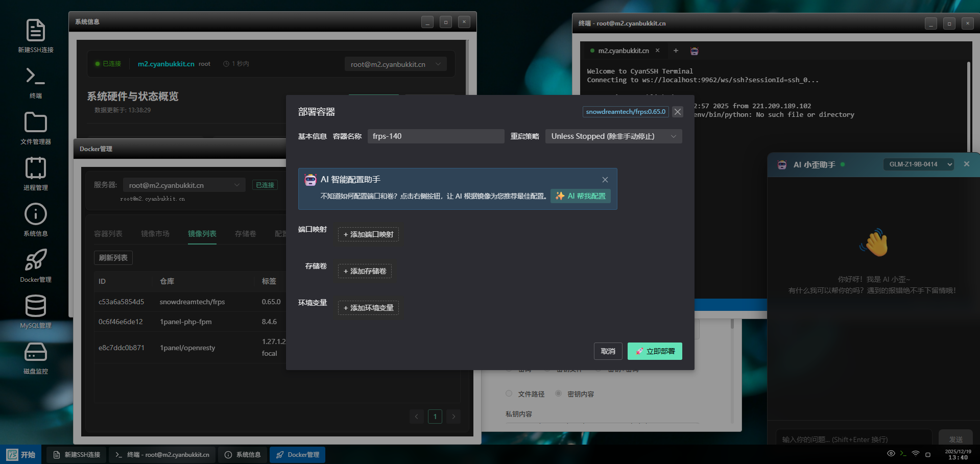Screen dimensions: 980x464
Task: Click the terminal icon in system tray
Action: pyautogui.click(x=903, y=454)
